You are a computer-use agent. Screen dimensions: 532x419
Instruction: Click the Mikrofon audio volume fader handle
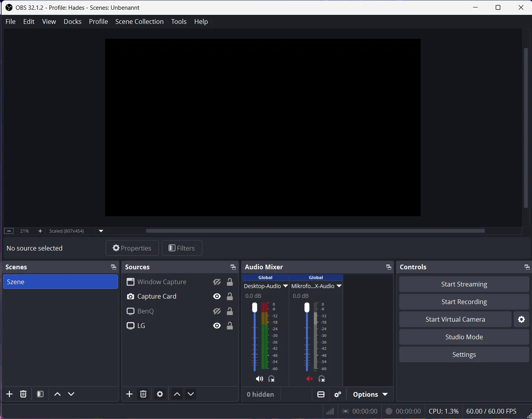click(307, 308)
